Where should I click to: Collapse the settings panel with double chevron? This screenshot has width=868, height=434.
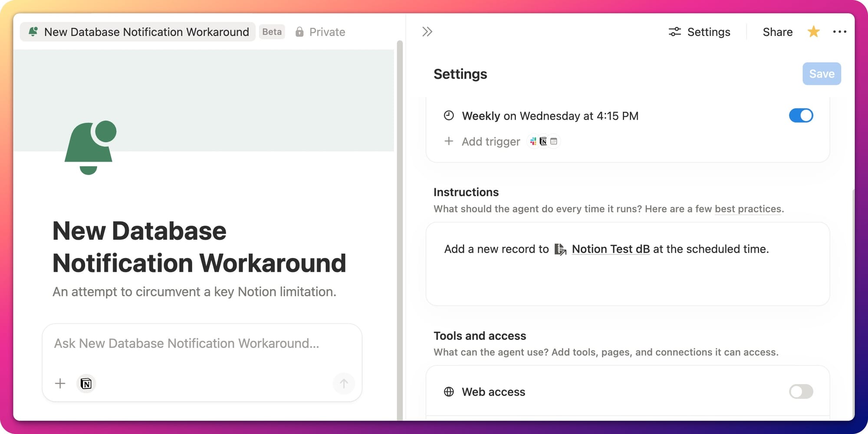pyautogui.click(x=427, y=32)
